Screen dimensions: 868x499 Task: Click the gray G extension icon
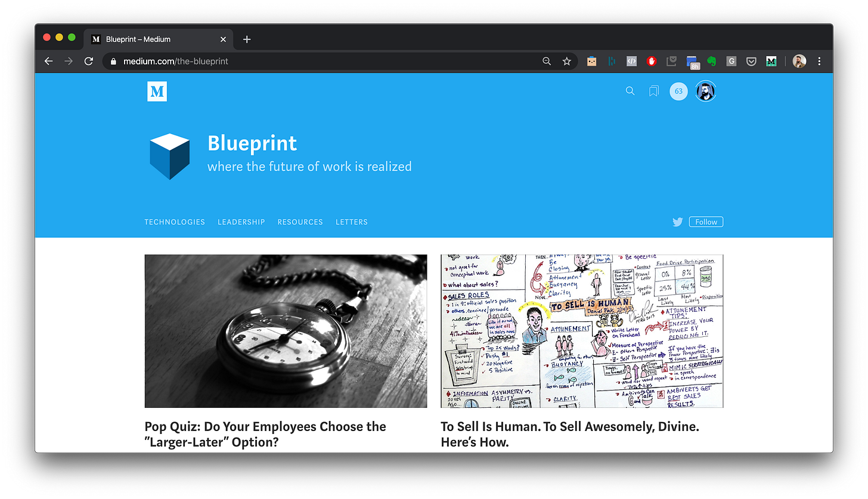pyautogui.click(x=731, y=61)
